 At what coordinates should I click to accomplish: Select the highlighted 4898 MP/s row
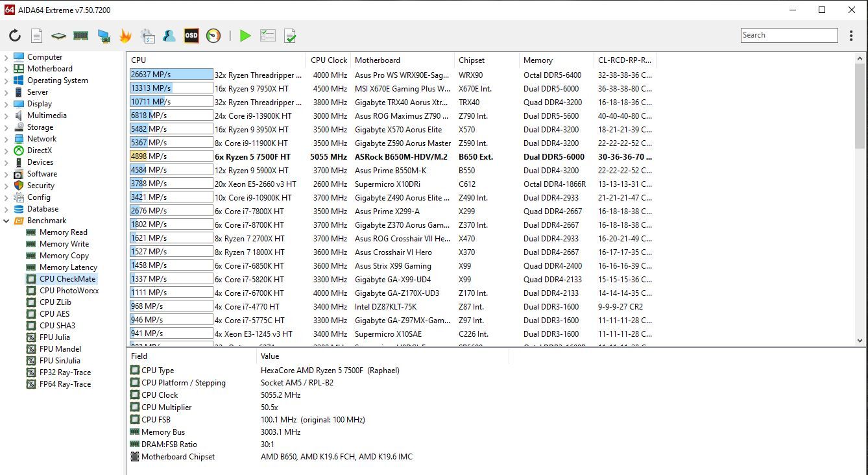tap(392, 157)
